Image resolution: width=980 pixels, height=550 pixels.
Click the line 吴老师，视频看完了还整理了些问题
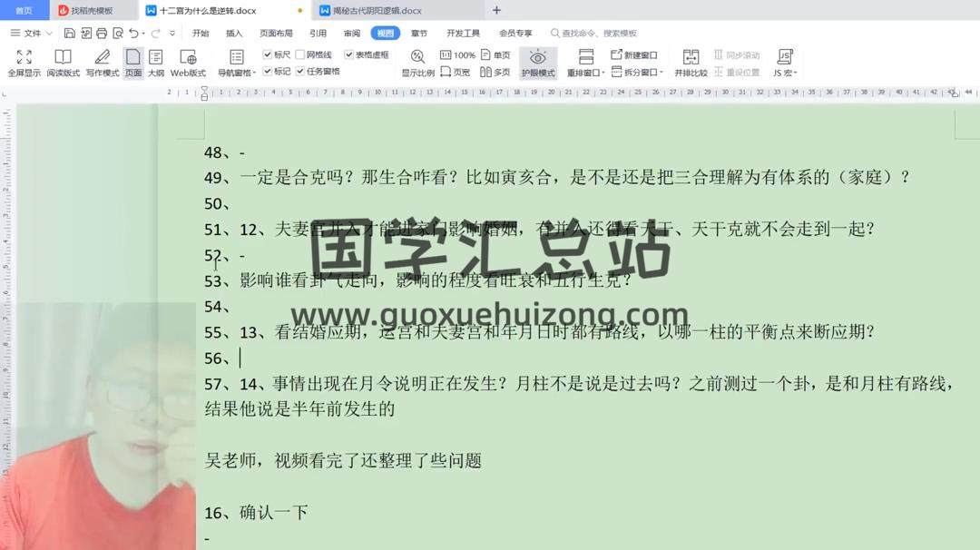click(342, 461)
